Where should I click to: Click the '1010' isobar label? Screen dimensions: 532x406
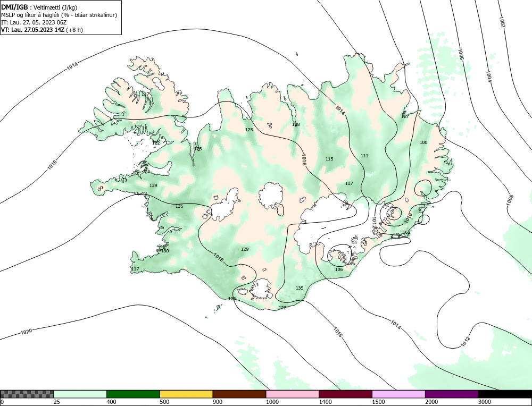pyautogui.click(x=408, y=217)
